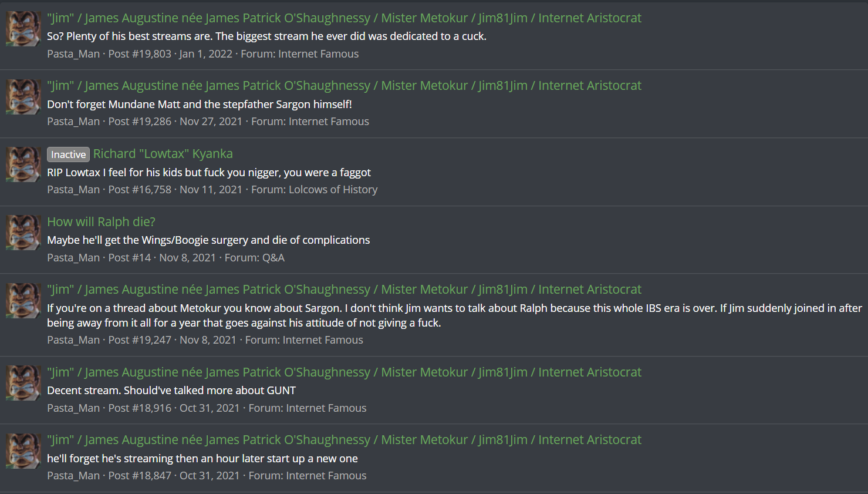Go to Forum: Lolcows of History

(x=314, y=190)
